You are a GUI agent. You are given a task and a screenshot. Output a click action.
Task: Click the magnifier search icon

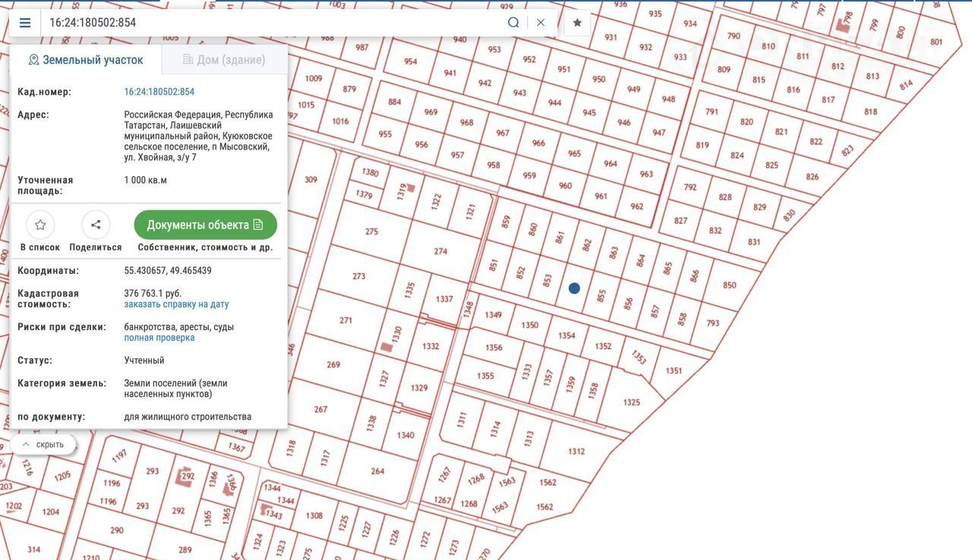[513, 23]
